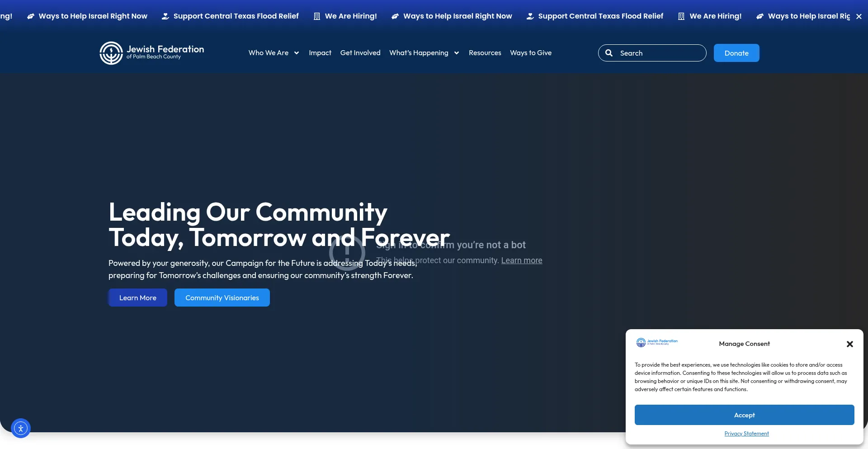The height and width of the screenshot is (449, 868).
Task: Click the Donate button
Action: [736, 53]
